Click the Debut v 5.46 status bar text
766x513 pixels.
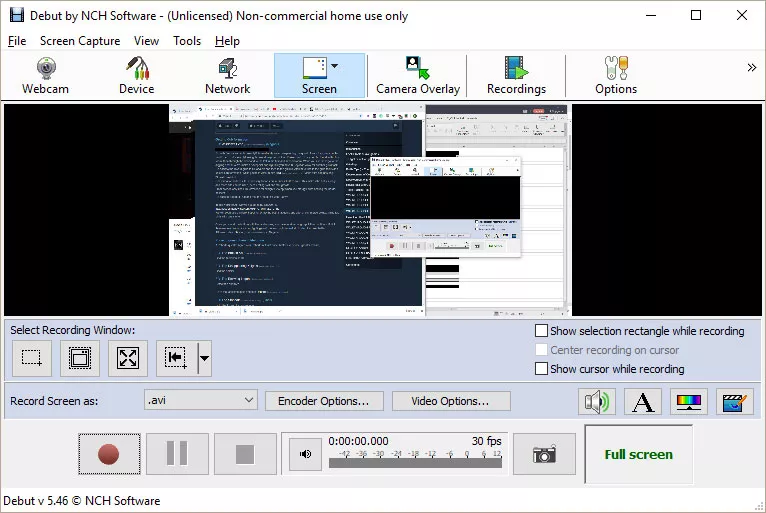[x=82, y=501]
